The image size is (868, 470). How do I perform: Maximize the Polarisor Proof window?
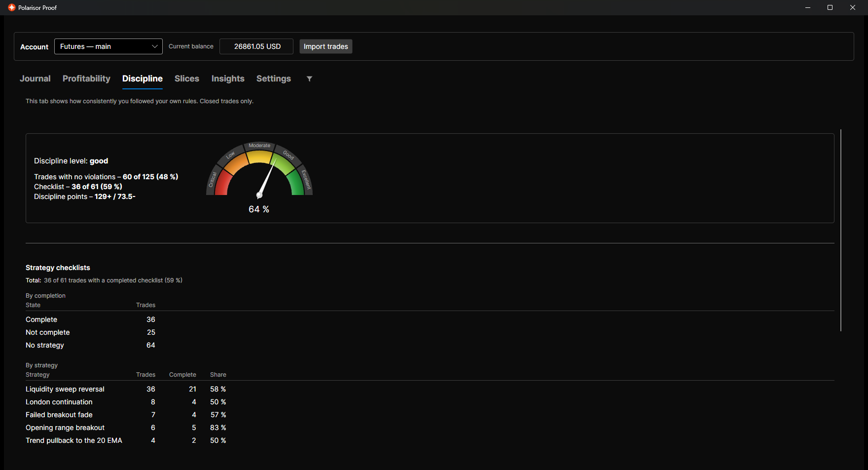point(830,7)
